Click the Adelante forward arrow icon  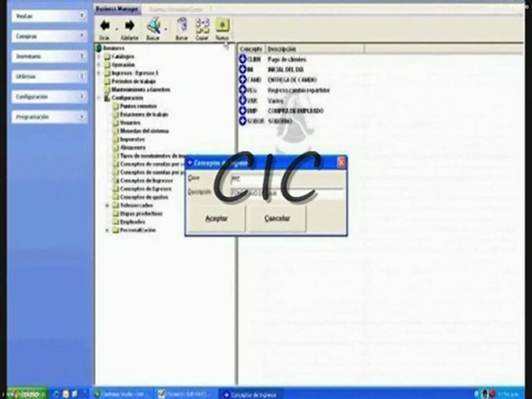click(130, 25)
